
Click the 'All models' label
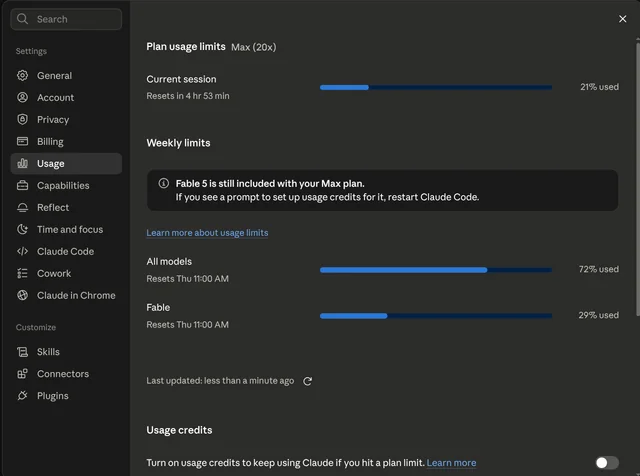(169, 262)
